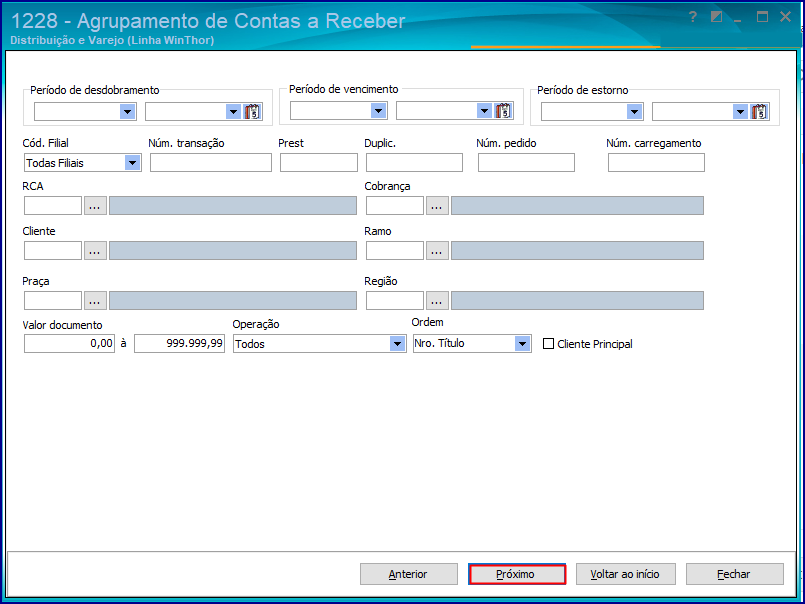Click the window restore-mode icon in title bar
The width and height of the screenshot is (805, 604).
pyautogui.click(x=716, y=17)
